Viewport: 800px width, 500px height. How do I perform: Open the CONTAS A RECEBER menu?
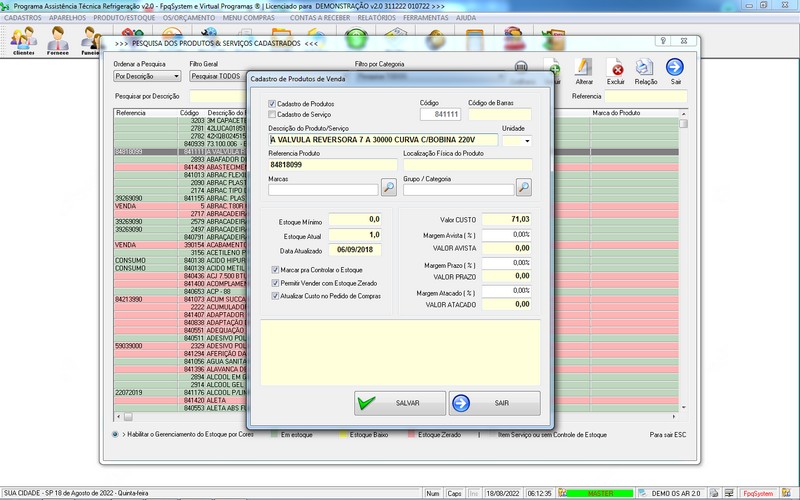(320, 17)
